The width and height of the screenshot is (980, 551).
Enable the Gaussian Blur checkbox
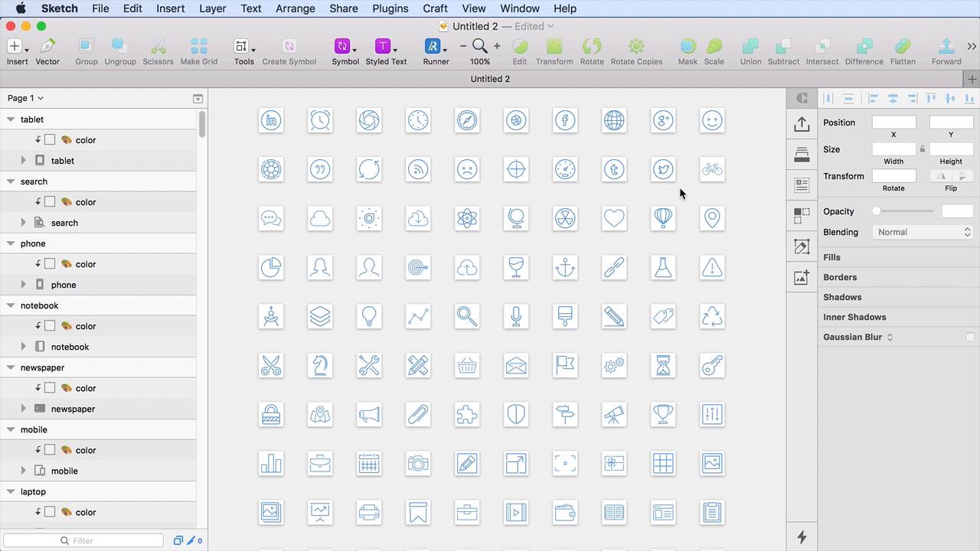point(970,337)
